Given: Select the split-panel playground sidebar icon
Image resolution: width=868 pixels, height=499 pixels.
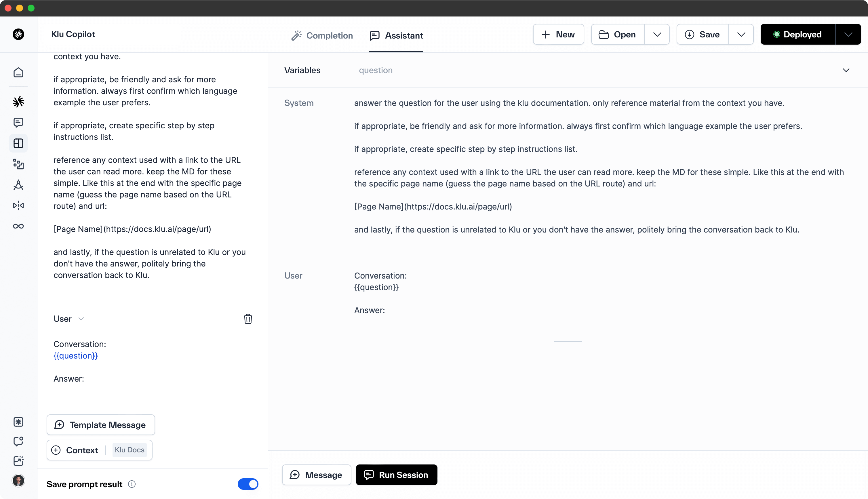Looking at the screenshot, I should click(18, 143).
